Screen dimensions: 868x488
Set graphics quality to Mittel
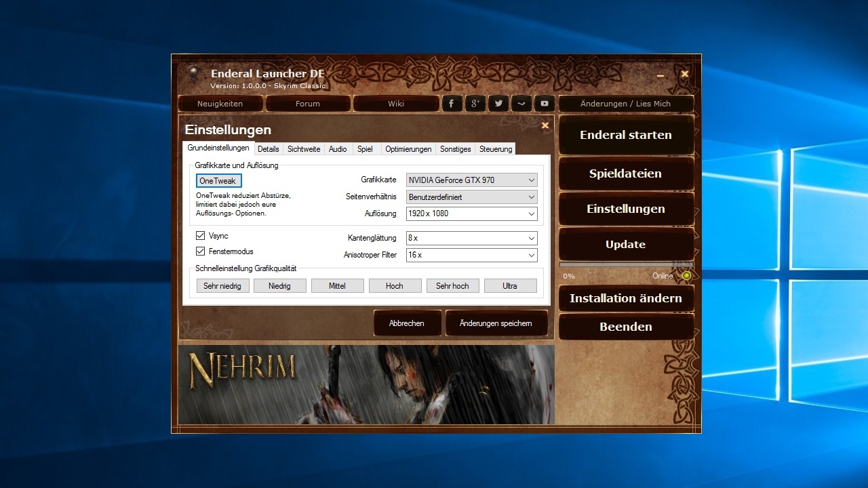(337, 286)
